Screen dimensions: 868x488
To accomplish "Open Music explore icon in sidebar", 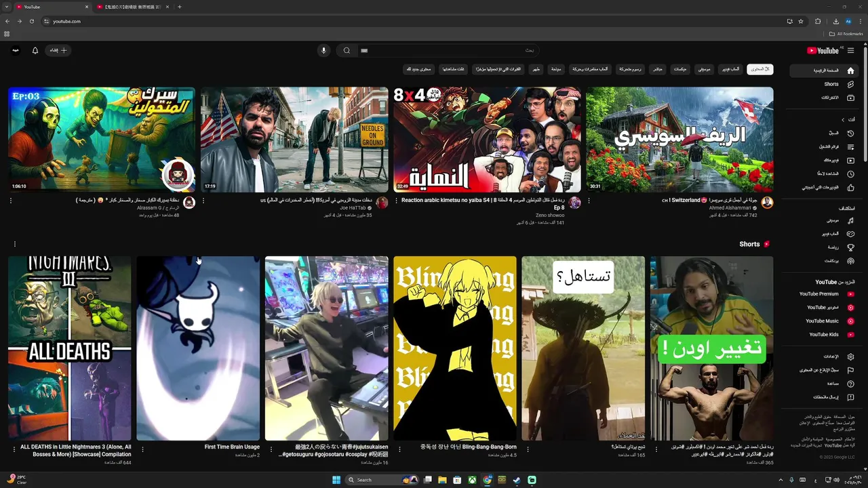I will point(850,220).
